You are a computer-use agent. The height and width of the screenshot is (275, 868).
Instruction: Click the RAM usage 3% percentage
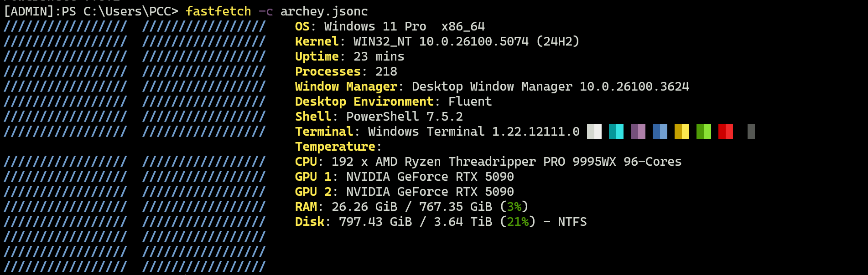(514, 207)
